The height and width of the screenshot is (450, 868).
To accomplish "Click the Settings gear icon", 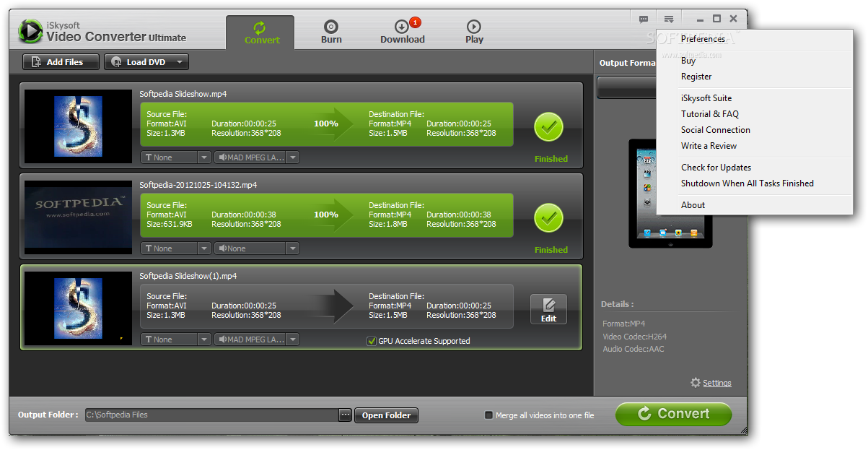I will click(696, 383).
